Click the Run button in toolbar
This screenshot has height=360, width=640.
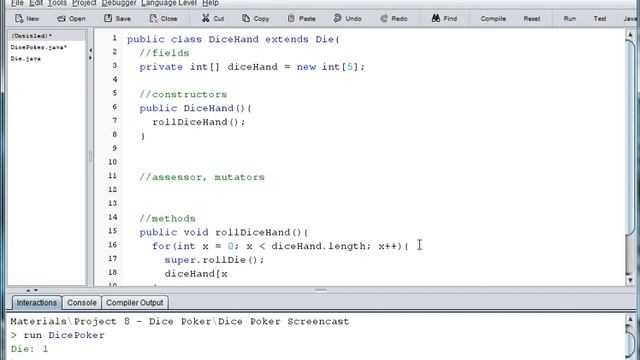point(569,19)
